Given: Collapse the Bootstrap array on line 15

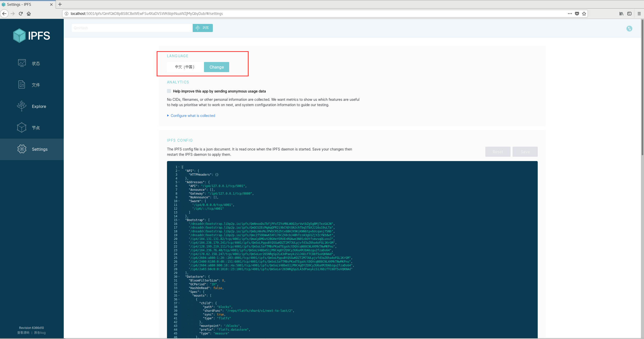Looking at the screenshot, I should [x=179, y=220].
